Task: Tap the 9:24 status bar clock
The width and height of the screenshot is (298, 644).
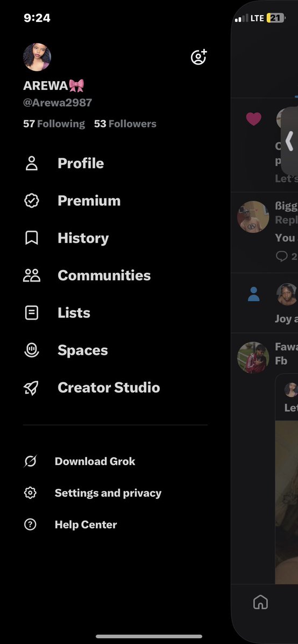Action: pyautogui.click(x=37, y=18)
